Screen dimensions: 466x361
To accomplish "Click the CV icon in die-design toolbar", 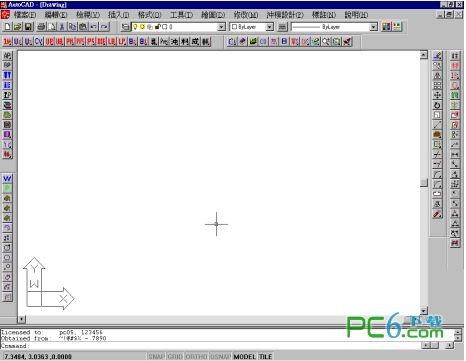I will click(x=39, y=42).
